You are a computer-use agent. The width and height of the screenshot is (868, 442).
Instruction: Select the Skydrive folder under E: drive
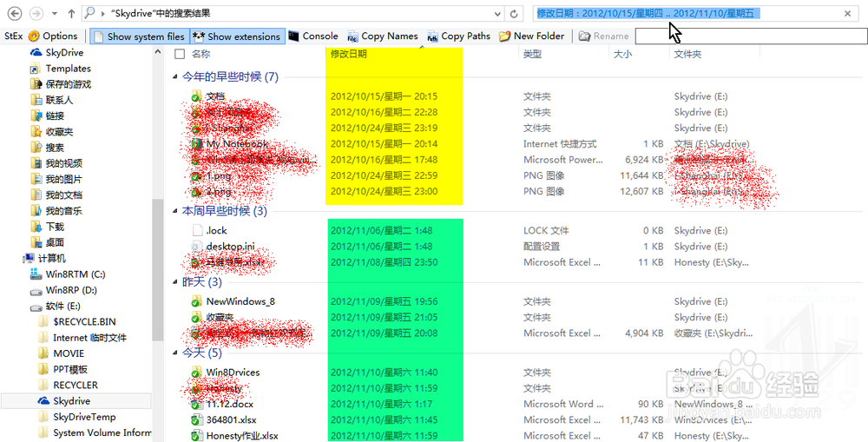pos(76,401)
